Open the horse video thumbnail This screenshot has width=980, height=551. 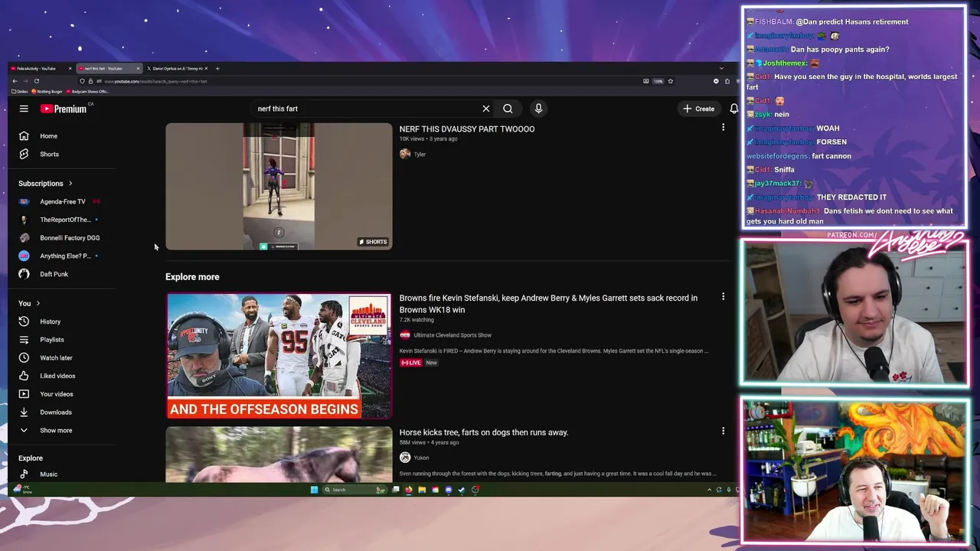(x=279, y=455)
